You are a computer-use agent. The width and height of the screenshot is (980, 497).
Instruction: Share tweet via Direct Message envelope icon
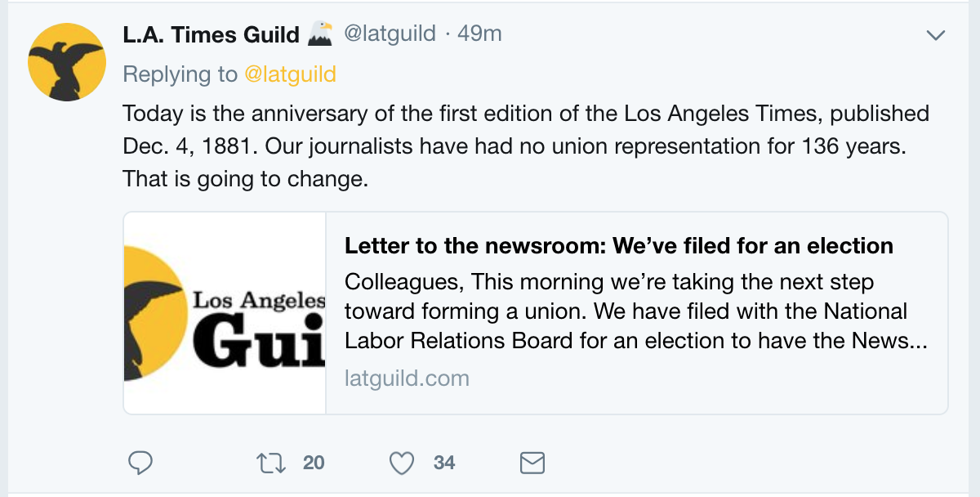(532, 463)
